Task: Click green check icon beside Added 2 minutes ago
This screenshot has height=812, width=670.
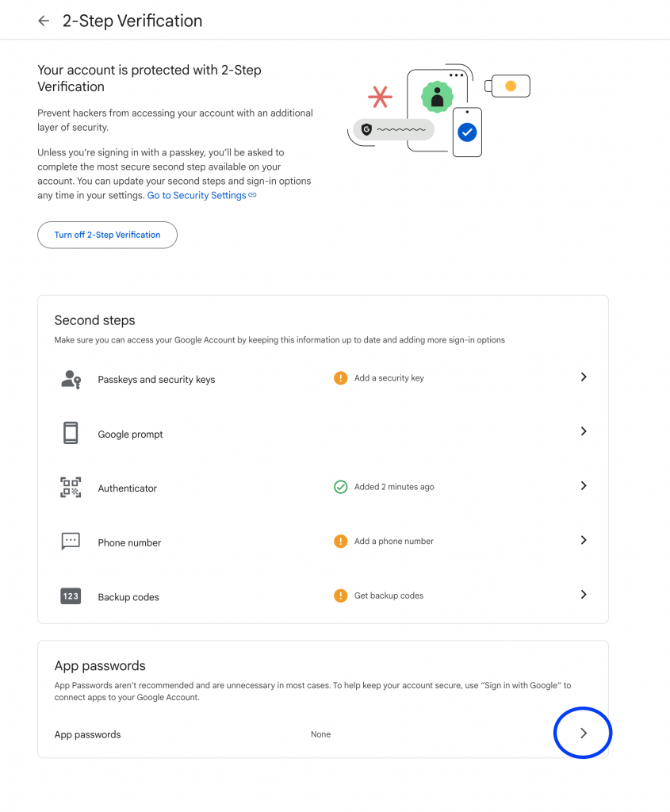Action: tap(341, 487)
